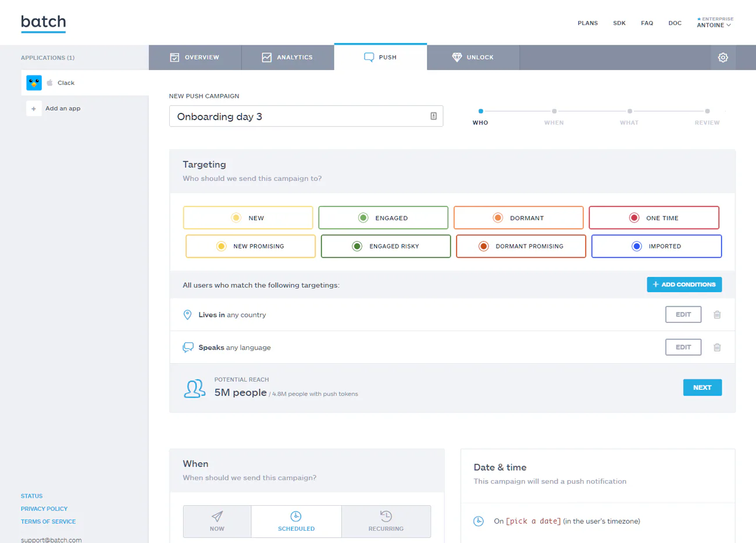Toggle the NEW user segment
This screenshot has height=543, width=756.
click(248, 218)
